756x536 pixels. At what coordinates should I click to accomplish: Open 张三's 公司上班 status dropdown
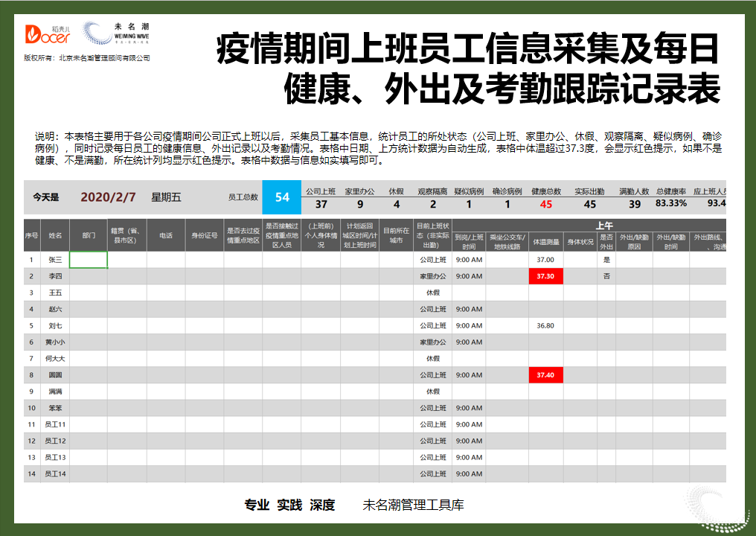[433, 259]
